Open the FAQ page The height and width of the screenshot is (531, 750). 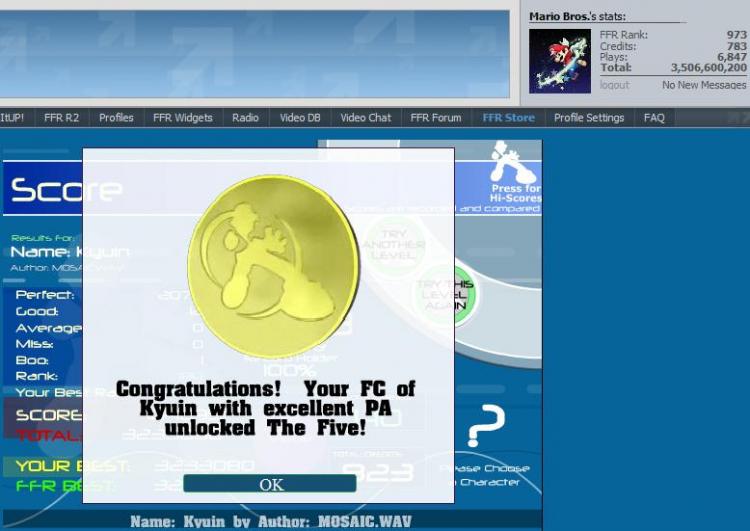[x=654, y=118]
